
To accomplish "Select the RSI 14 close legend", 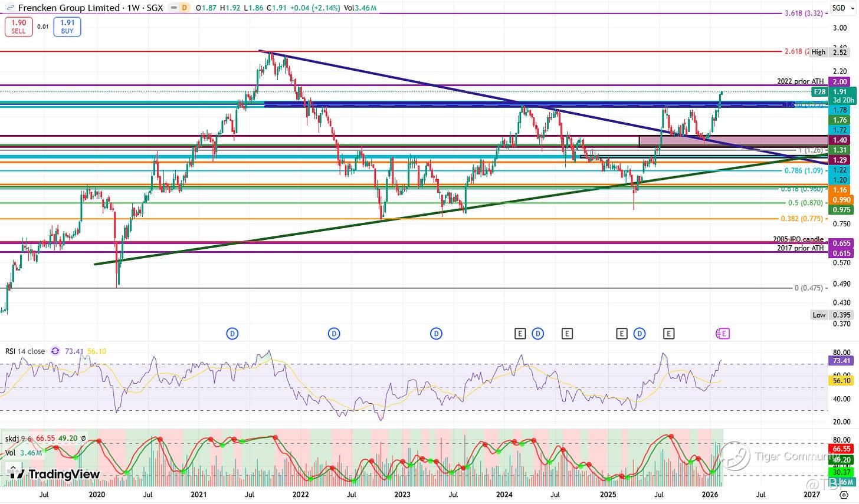I will (25, 351).
